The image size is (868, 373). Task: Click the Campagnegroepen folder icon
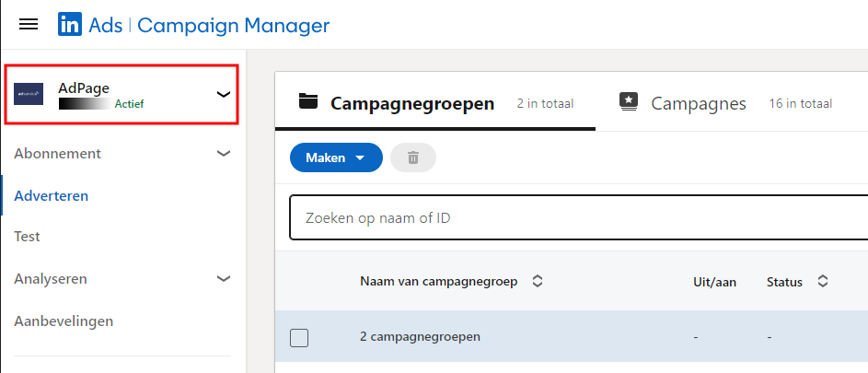pos(308,102)
